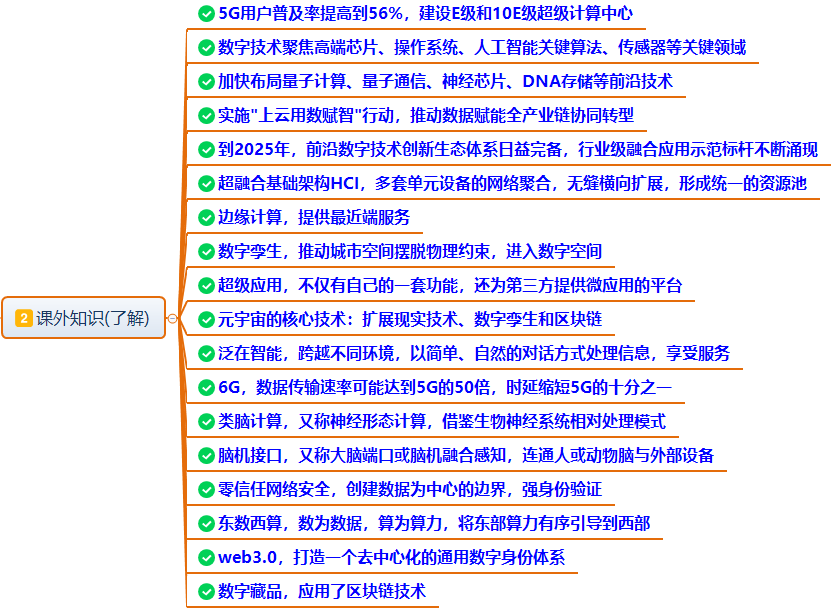834x609 pixels.
Task: Select topic 元宇宙的核心技术
Action: pos(410,320)
